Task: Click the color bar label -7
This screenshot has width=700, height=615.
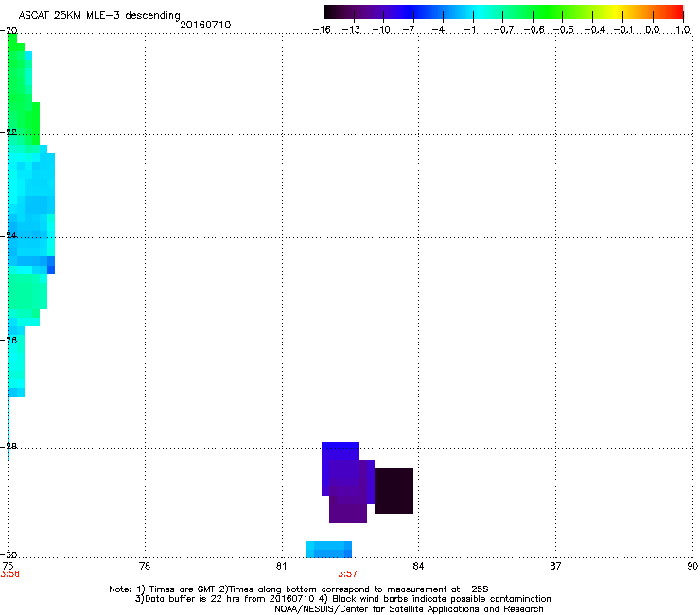Action: tap(409, 30)
